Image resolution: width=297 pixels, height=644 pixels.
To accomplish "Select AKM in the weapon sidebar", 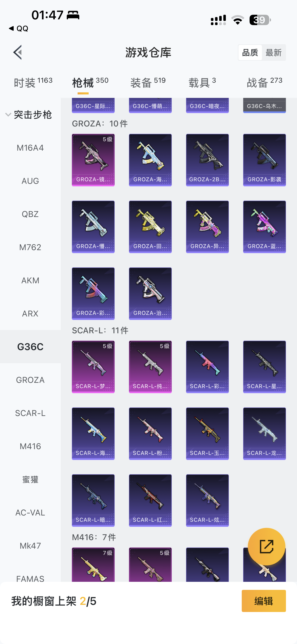I will click(x=30, y=281).
